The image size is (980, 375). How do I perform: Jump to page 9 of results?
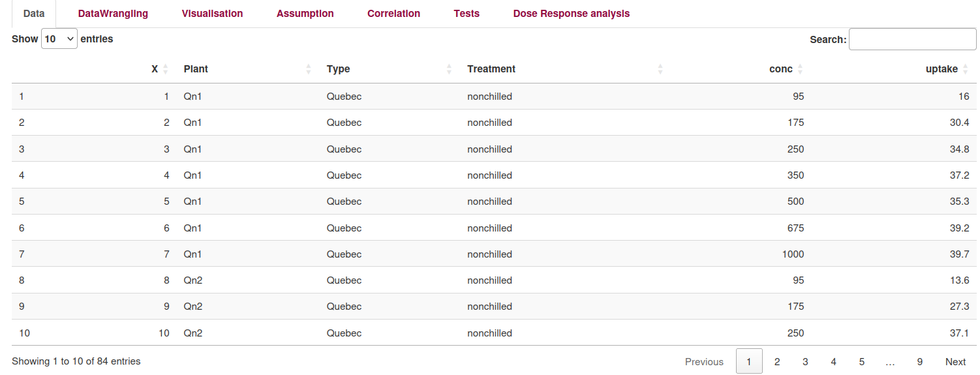click(919, 362)
